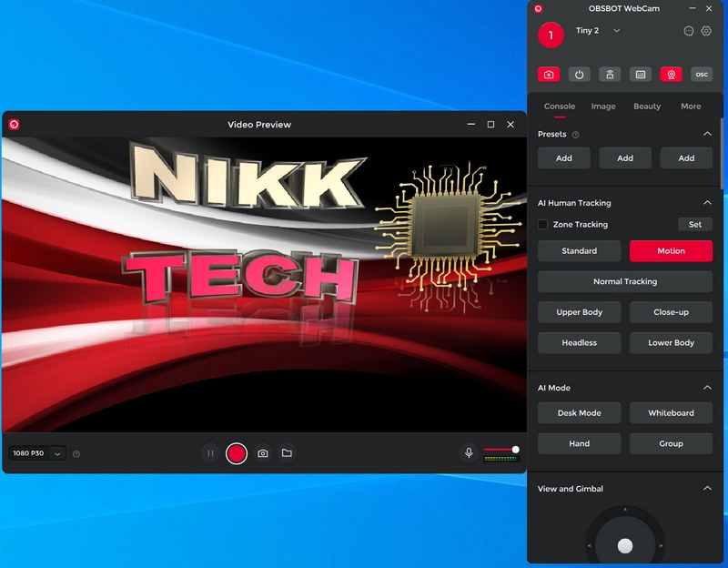Click the help icon beside 1080 P30

(x=76, y=453)
